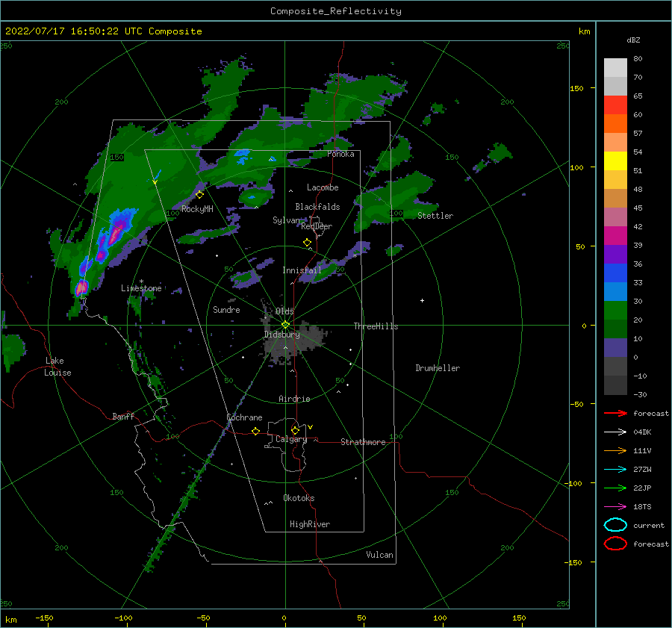672x628 pixels.
Task: Click the RedDeer city label
Action: tap(317, 226)
